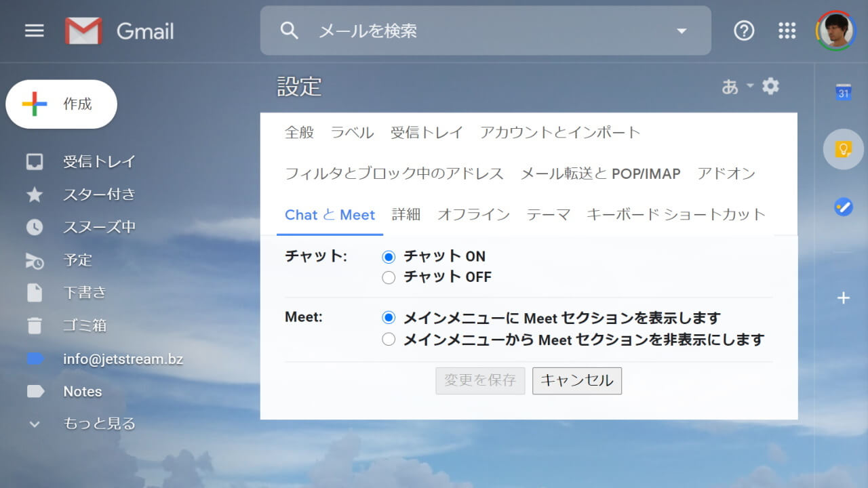Viewport: 868px width, 488px height.
Task: Expand search options dropdown arrow
Action: click(682, 31)
